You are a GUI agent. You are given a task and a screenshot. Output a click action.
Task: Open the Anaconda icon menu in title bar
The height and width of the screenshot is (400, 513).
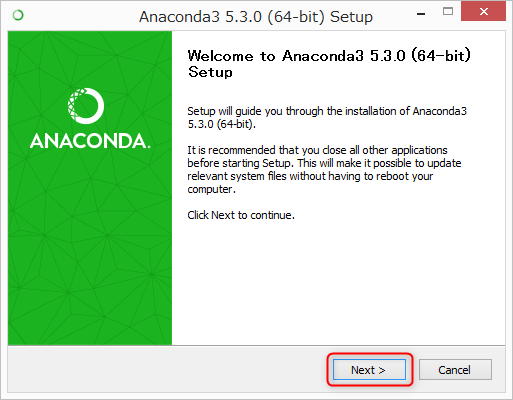[18, 15]
